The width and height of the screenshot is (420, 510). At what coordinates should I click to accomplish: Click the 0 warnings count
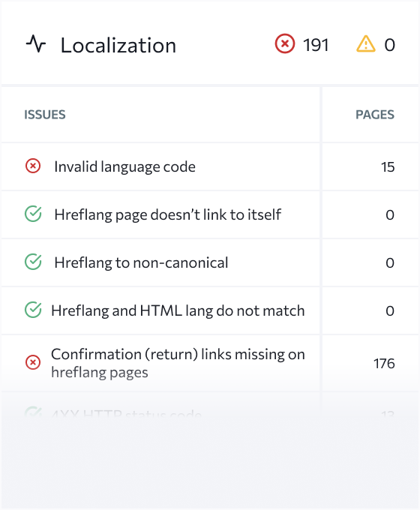tap(390, 45)
